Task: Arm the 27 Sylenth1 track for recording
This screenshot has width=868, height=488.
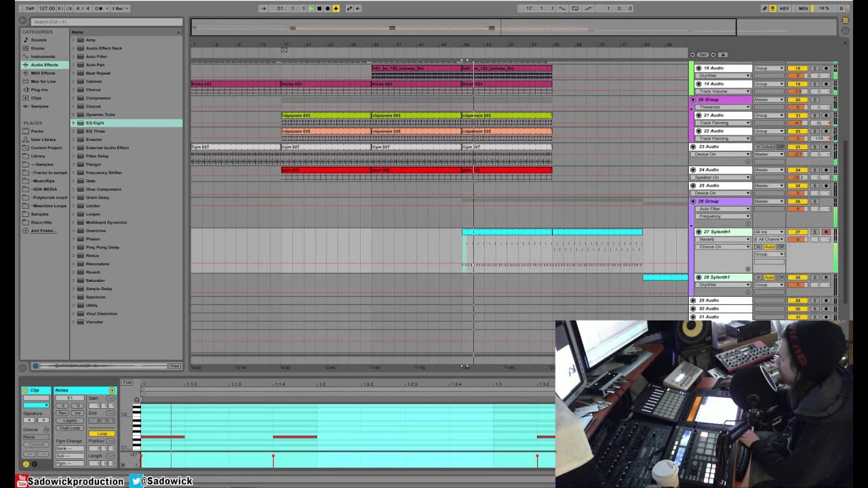Action: 825,232
